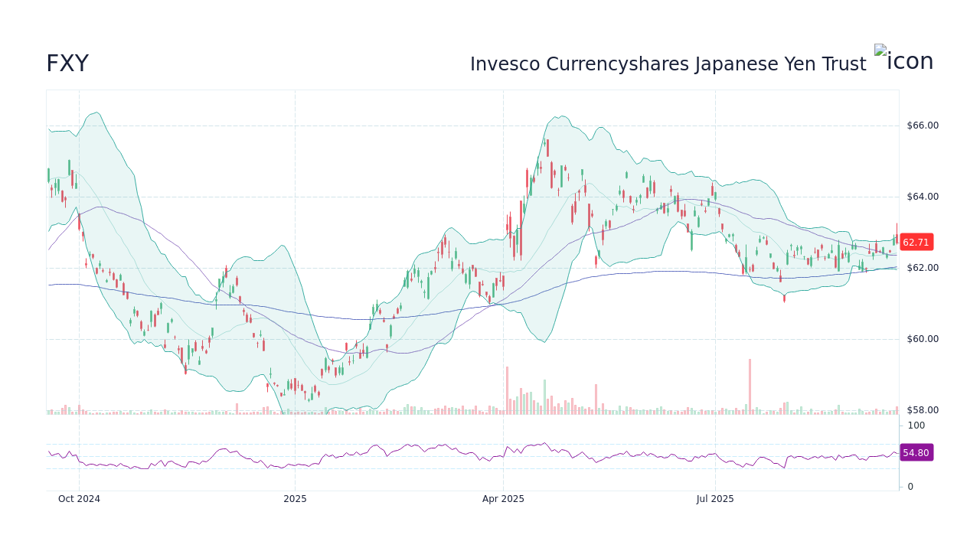Viewport: 980px width, 551px height.
Task: Click the Apr 2025 date label
Action: 503,499
